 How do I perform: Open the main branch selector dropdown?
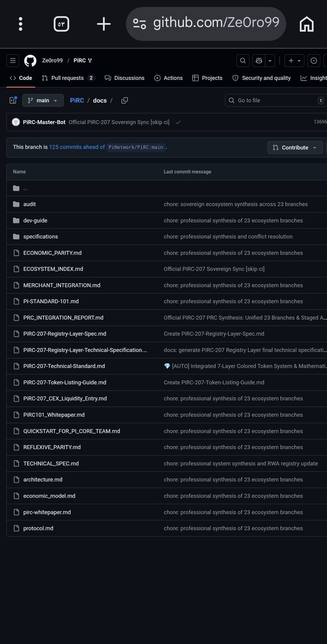(43, 100)
